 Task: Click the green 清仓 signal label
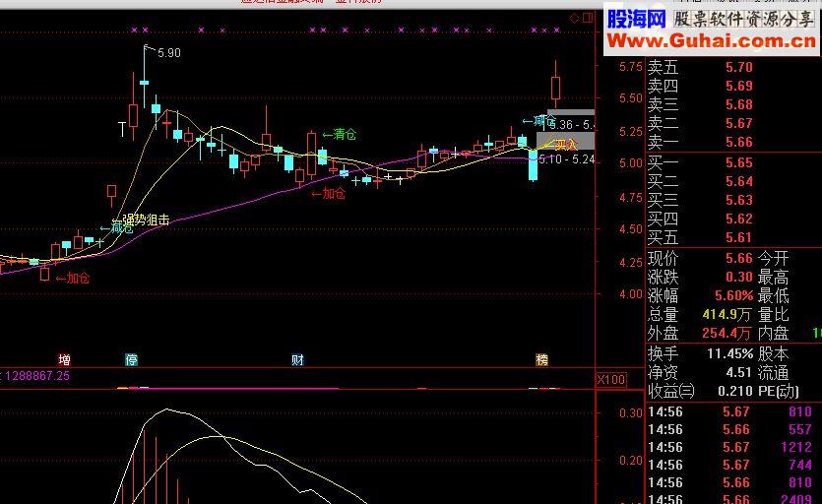point(340,135)
